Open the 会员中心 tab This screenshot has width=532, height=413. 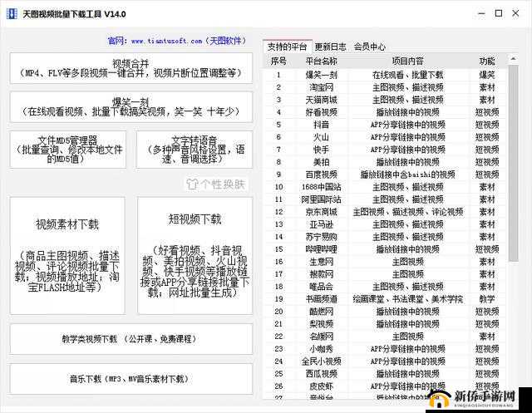pos(369,47)
